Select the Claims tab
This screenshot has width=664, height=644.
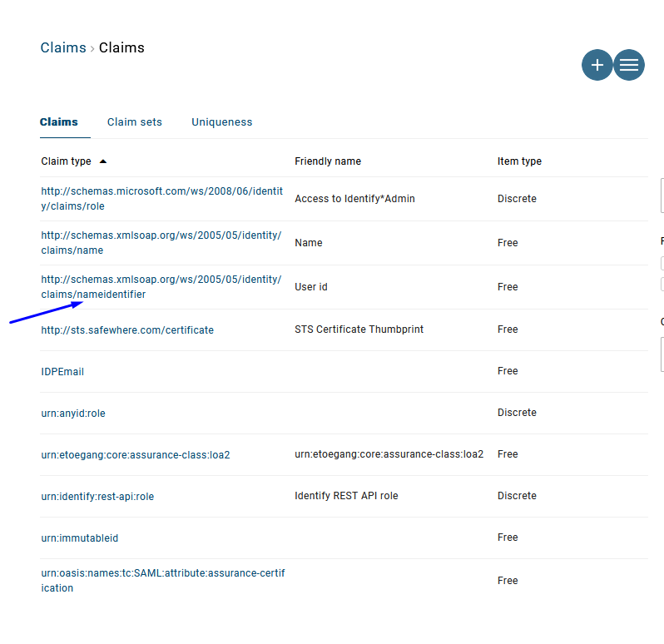coord(59,122)
